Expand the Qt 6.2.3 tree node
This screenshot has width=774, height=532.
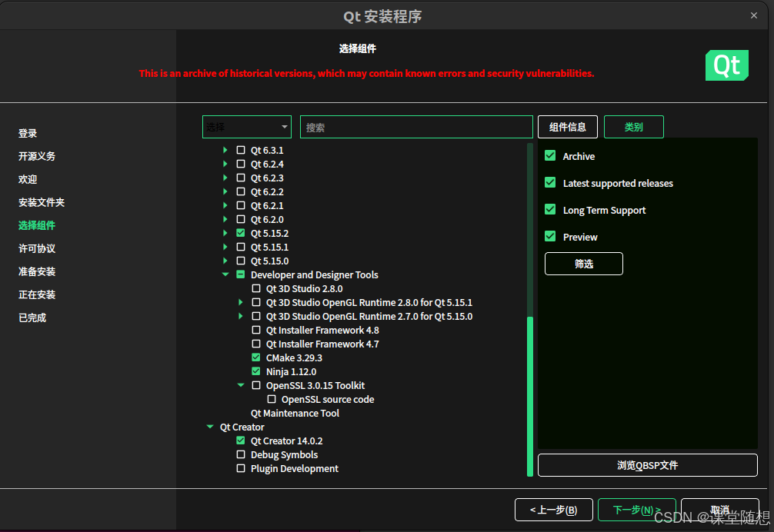tap(225, 178)
